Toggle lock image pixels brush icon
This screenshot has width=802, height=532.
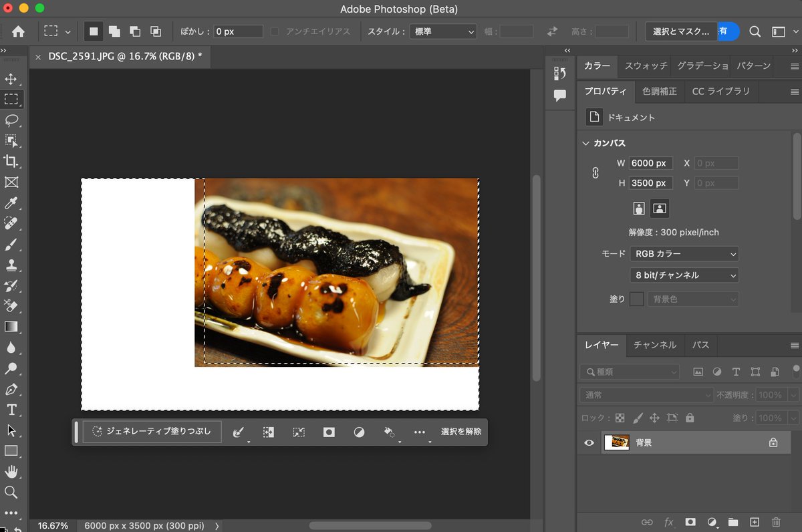(638, 418)
